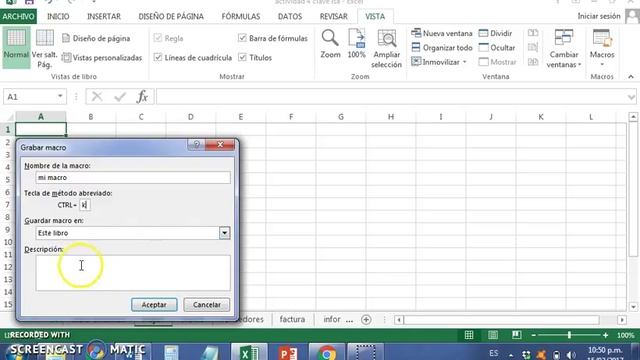The width and height of the screenshot is (640, 360).
Task: Open the REVISAR tab
Action: click(x=333, y=17)
